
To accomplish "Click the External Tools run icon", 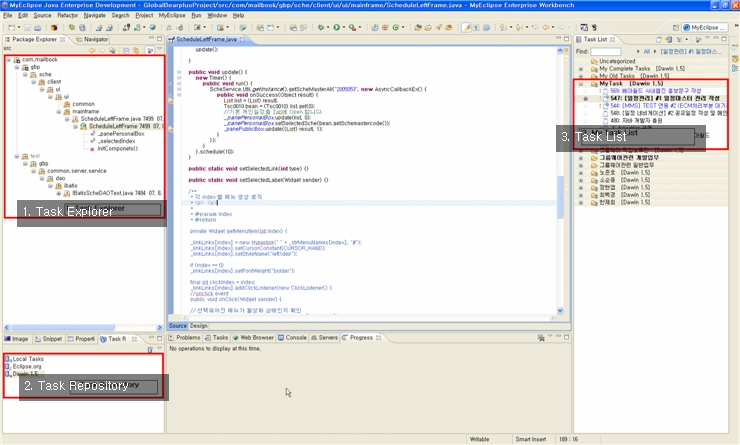I will [x=352, y=27].
